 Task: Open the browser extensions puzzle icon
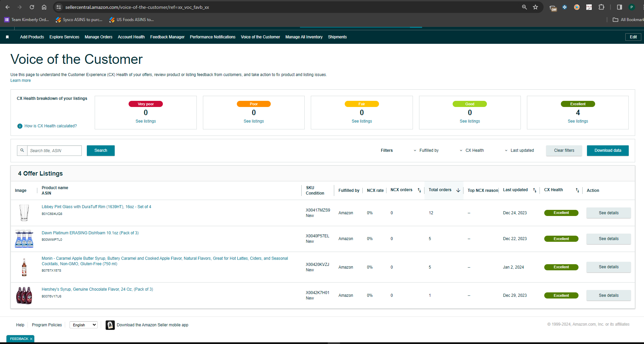click(601, 7)
